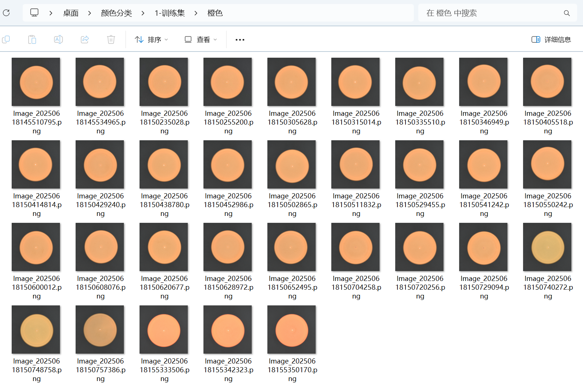
Task: Click the copy icon in toolbar
Action: 6,39
